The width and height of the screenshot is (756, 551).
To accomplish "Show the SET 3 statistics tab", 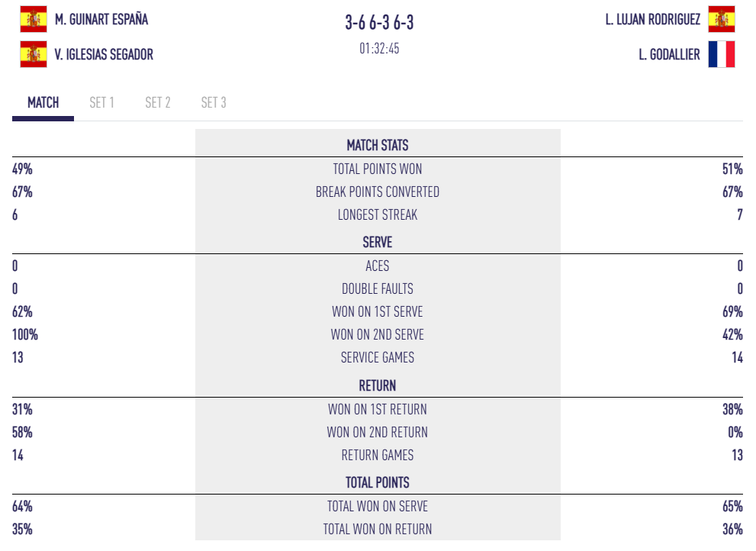I will click(x=214, y=103).
